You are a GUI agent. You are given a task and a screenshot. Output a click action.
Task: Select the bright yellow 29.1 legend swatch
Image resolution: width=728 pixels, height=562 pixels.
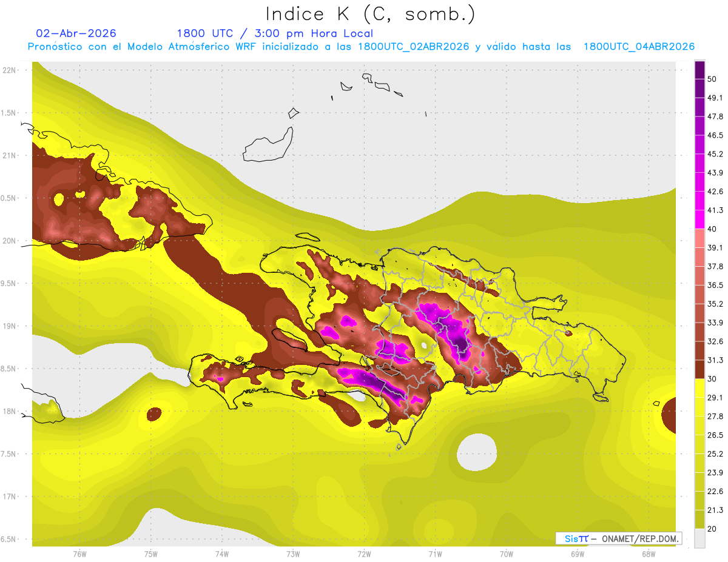700,388
